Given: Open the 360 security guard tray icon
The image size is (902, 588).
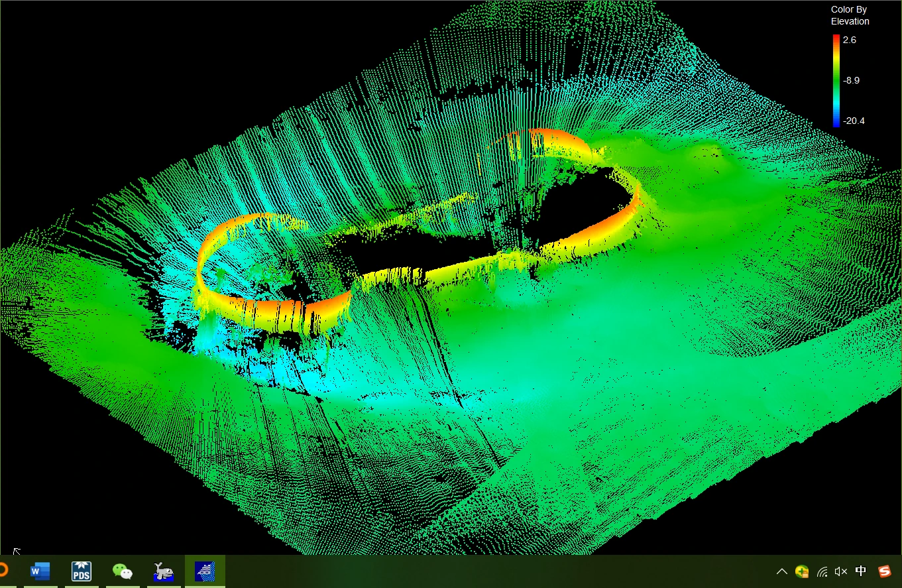Looking at the screenshot, I should pyautogui.click(x=802, y=571).
